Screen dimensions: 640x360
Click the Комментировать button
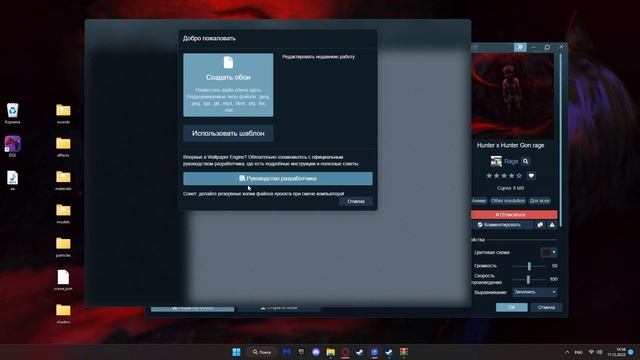502,225
